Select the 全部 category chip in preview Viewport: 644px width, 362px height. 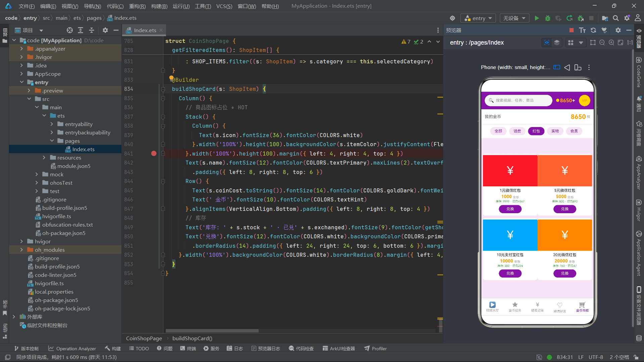click(498, 131)
